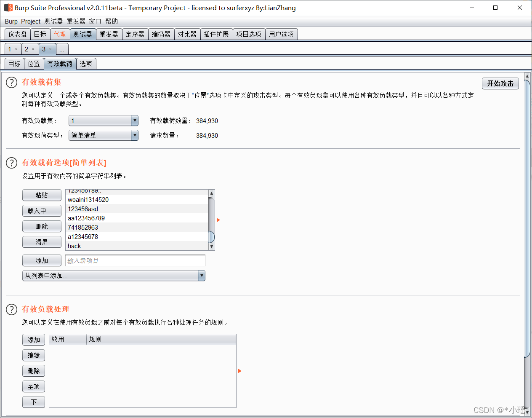The image size is (532, 418).
Task: Select payload entry 741852963
Action: tap(137, 228)
